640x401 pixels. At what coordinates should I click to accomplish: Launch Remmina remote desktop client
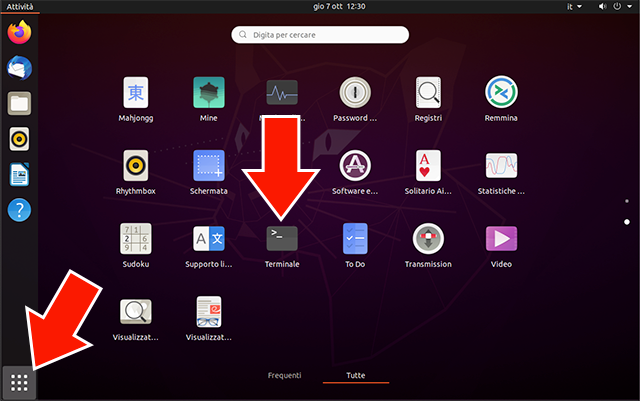point(501,94)
